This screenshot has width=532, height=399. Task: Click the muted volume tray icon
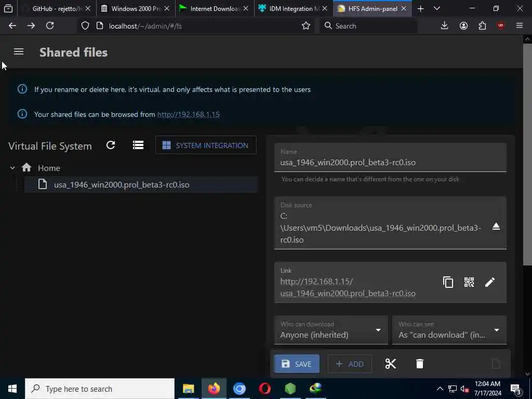point(465,389)
